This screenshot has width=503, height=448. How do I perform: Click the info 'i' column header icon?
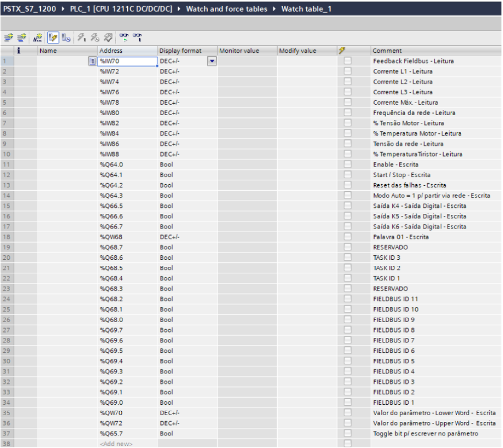(x=19, y=50)
